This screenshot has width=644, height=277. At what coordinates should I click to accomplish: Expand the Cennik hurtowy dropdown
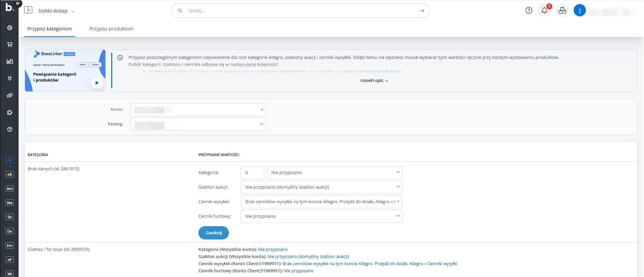click(x=321, y=216)
